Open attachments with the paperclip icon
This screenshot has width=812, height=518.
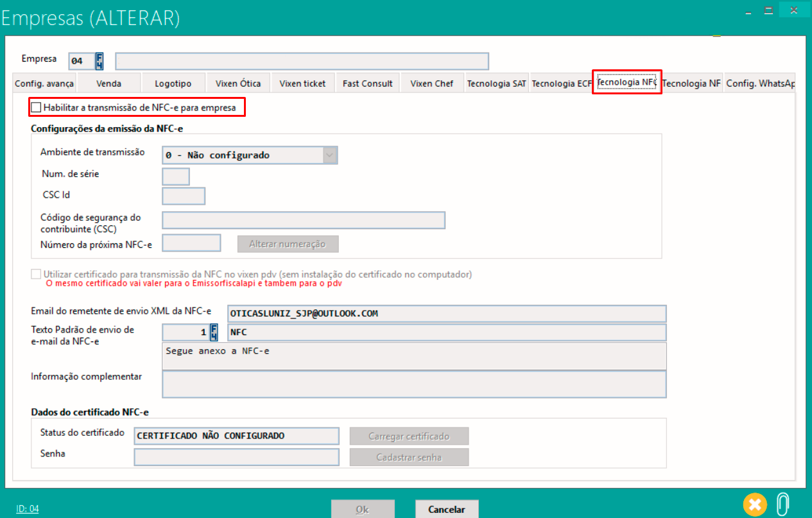point(782,504)
